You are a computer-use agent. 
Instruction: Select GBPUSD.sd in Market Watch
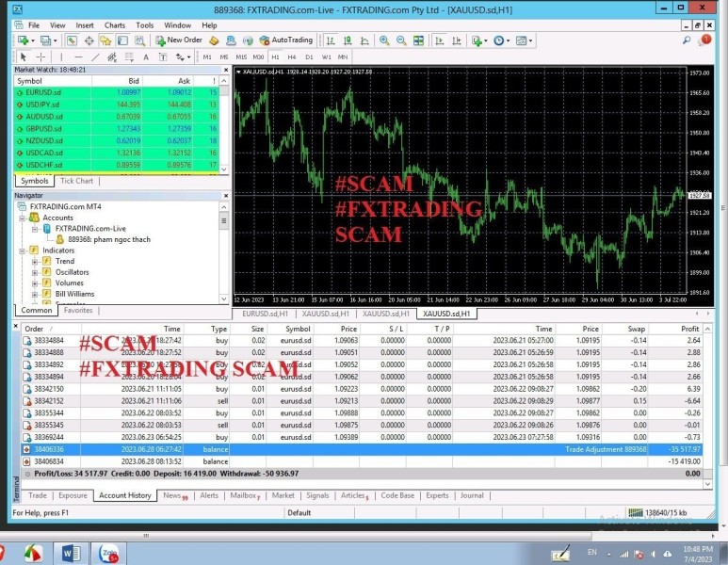pyautogui.click(x=116, y=129)
